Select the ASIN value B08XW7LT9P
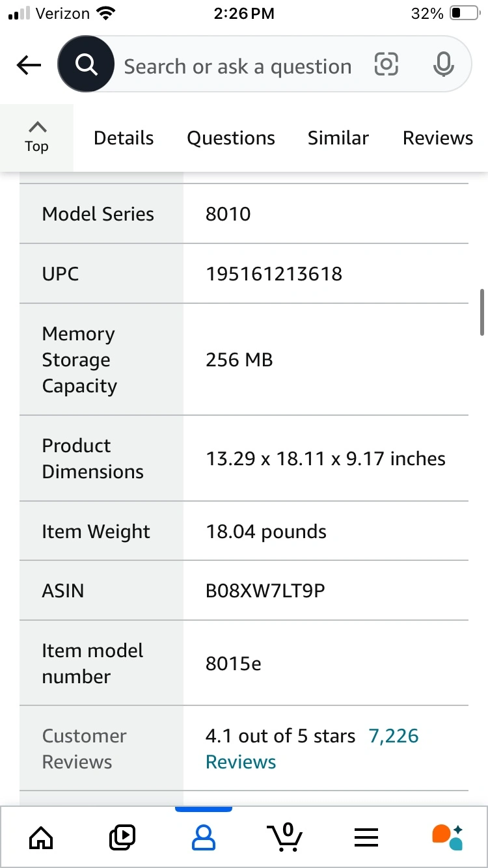This screenshot has width=488, height=868. 265,591
